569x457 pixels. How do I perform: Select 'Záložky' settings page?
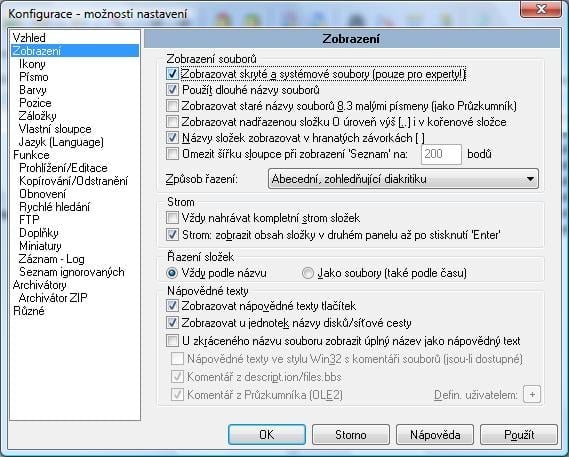[37, 116]
